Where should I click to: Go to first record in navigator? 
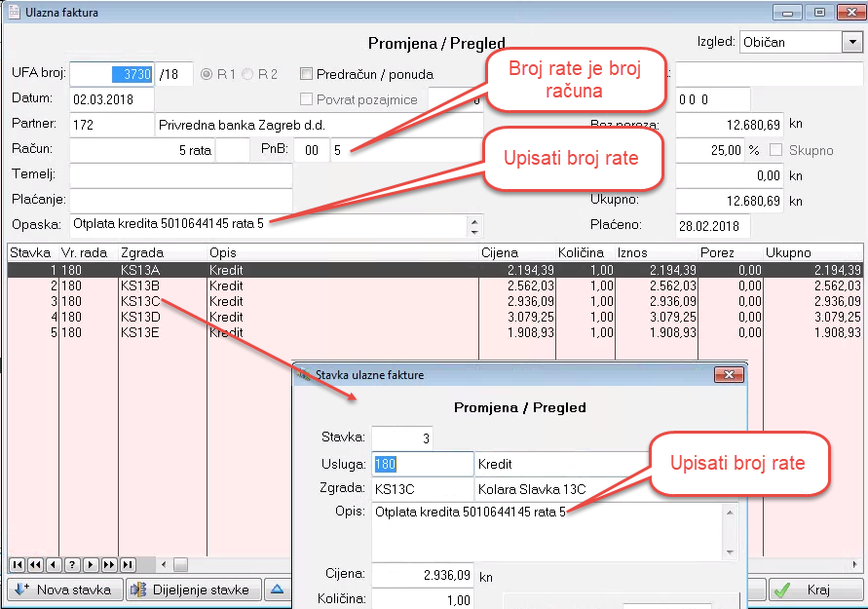coord(18,565)
